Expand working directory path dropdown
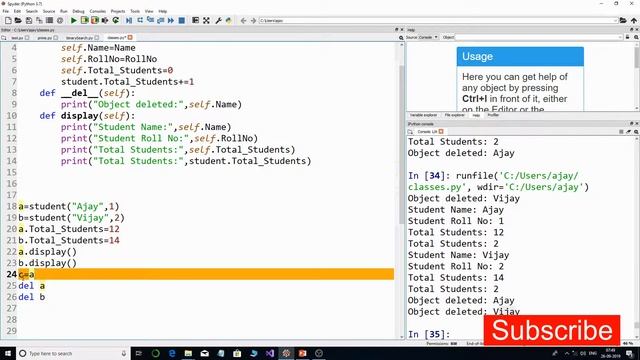The image size is (640, 360). tap(615, 20)
